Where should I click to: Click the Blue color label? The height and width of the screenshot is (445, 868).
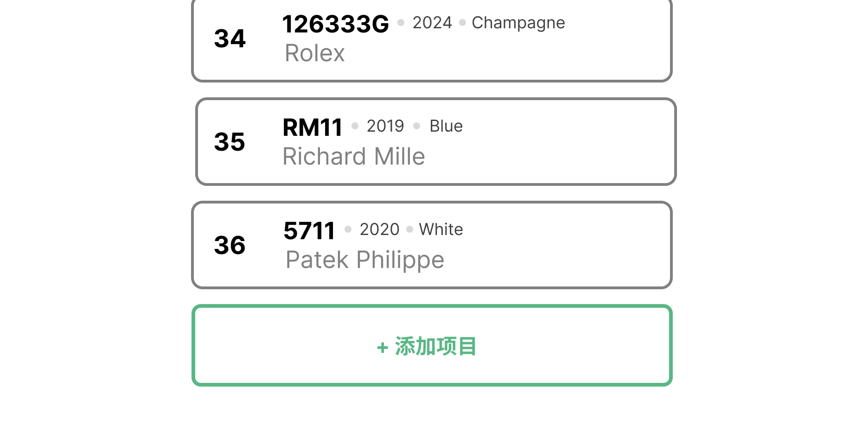pyautogui.click(x=446, y=126)
